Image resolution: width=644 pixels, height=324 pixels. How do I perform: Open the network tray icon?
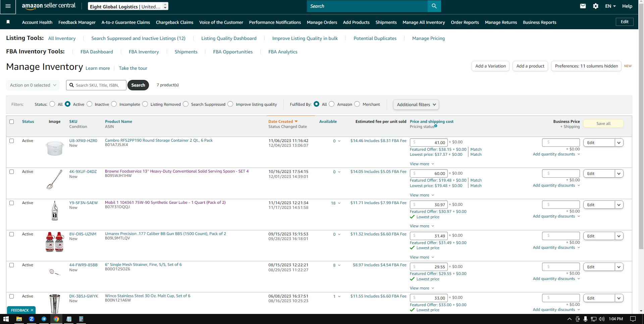[x=594, y=319]
